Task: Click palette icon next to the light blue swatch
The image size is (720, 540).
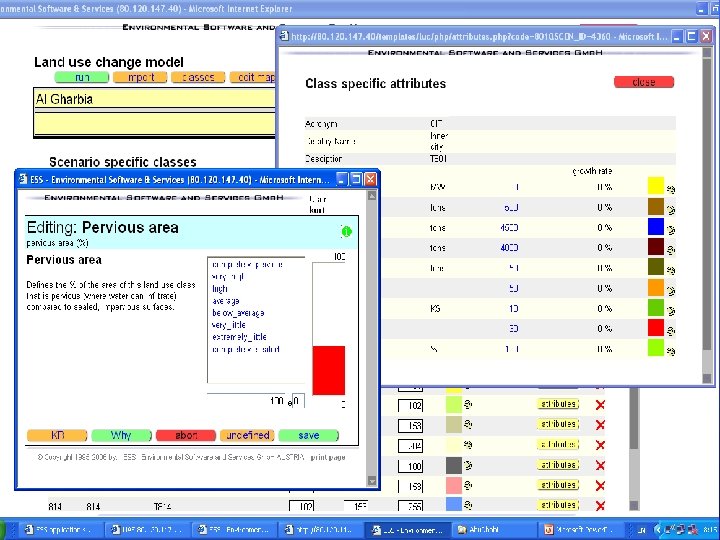Action: pyautogui.click(x=467, y=505)
